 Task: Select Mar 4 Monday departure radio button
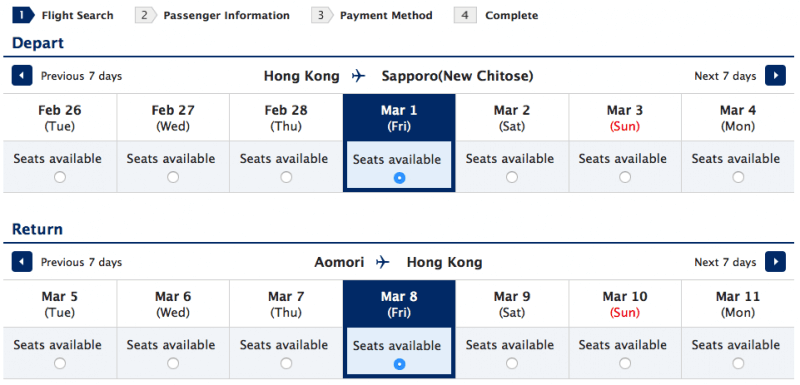pos(738,177)
